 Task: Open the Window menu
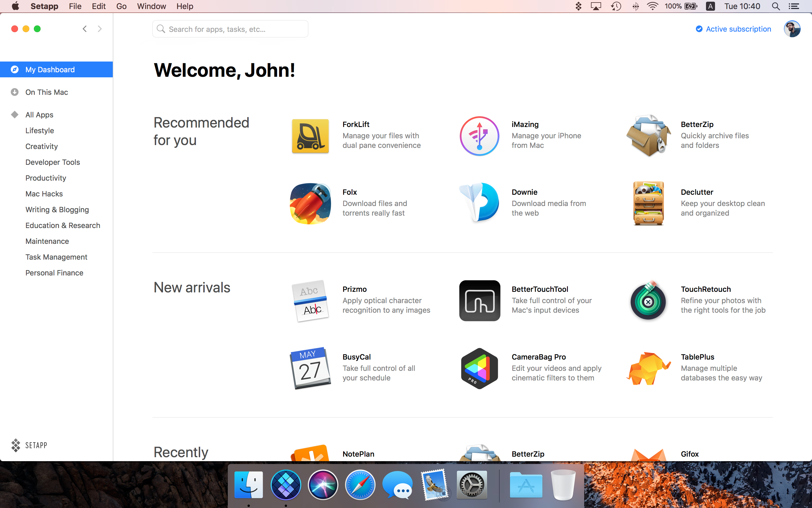click(151, 6)
